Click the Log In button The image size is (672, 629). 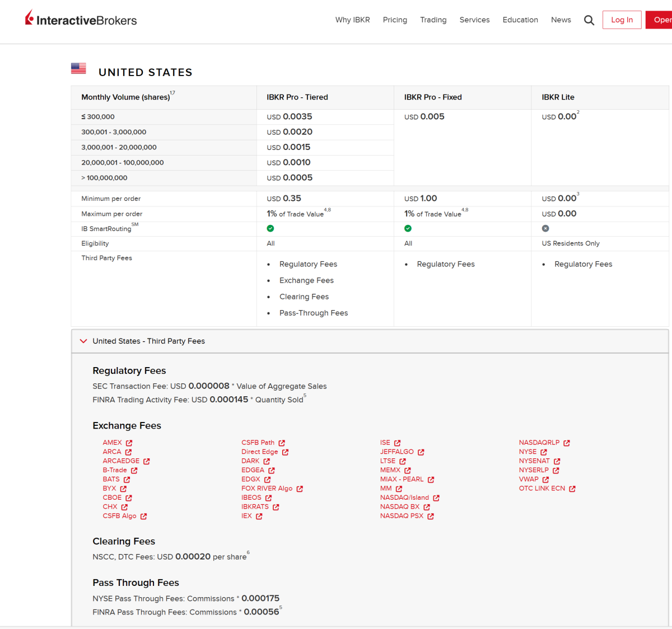(622, 20)
